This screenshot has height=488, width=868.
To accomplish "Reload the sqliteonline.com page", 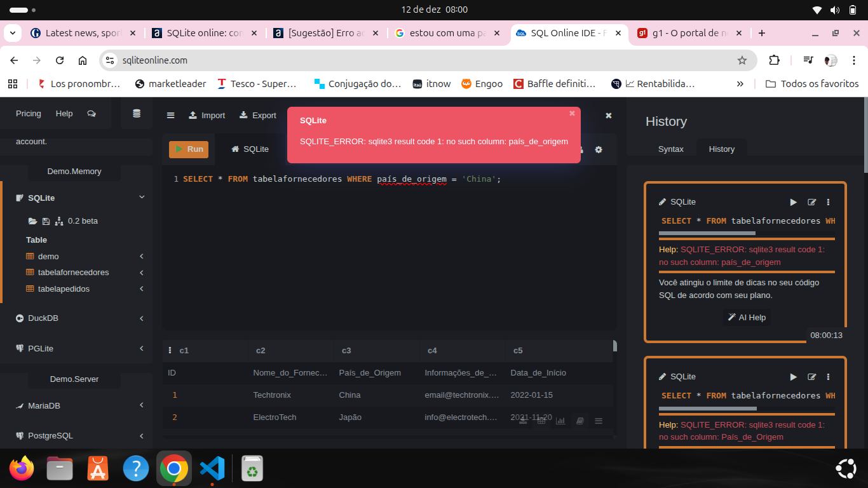I will click(60, 60).
